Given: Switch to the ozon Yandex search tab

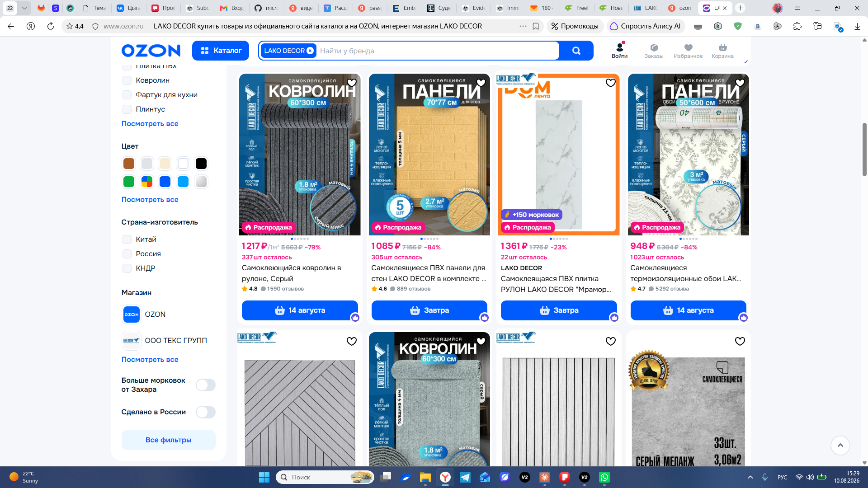Looking at the screenshot, I should tap(679, 8).
